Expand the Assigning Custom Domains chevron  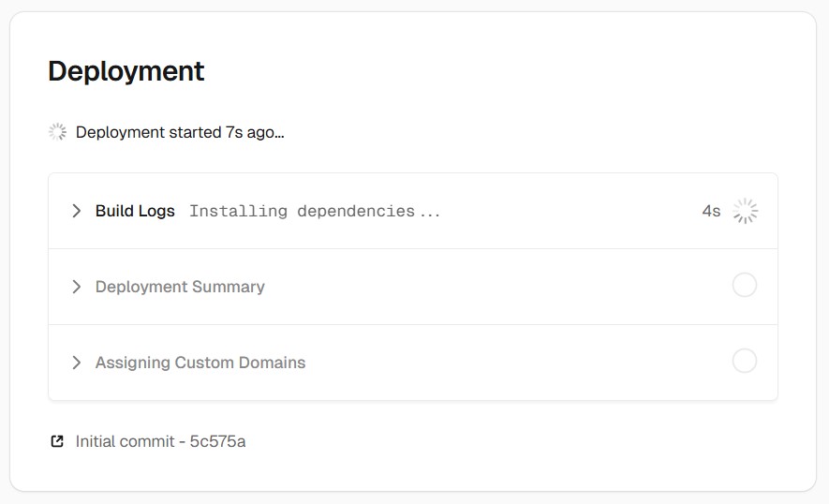pos(77,363)
